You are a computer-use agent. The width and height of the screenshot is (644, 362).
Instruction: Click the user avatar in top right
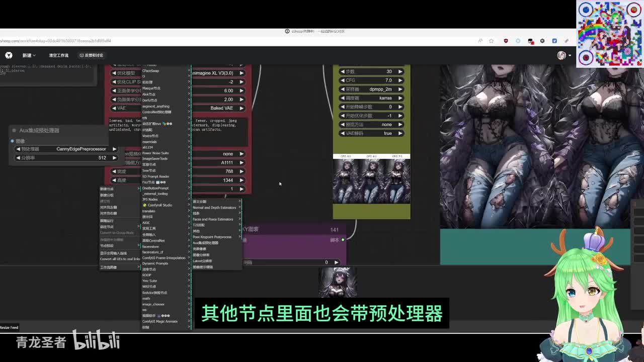point(561,55)
